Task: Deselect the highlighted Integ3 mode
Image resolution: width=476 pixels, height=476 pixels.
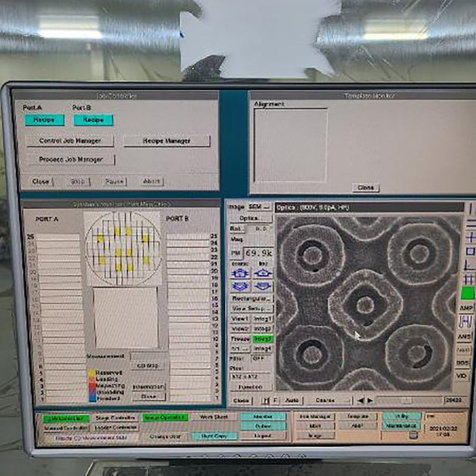Action: pyautogui.click(x=262, y=339)
